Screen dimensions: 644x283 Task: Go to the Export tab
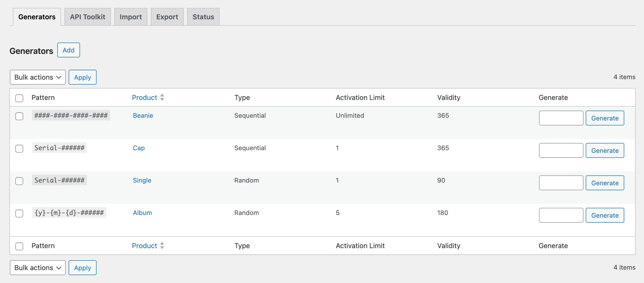pos(167,17)
